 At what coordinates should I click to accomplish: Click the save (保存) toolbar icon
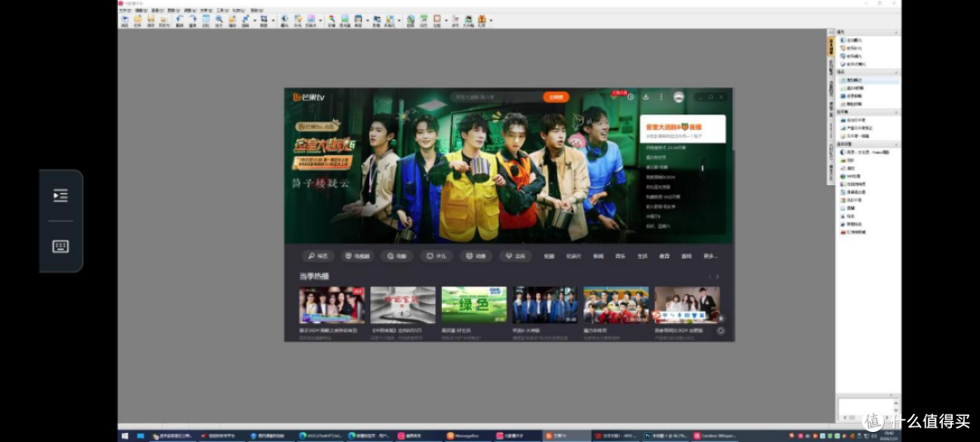click(151, 21)
